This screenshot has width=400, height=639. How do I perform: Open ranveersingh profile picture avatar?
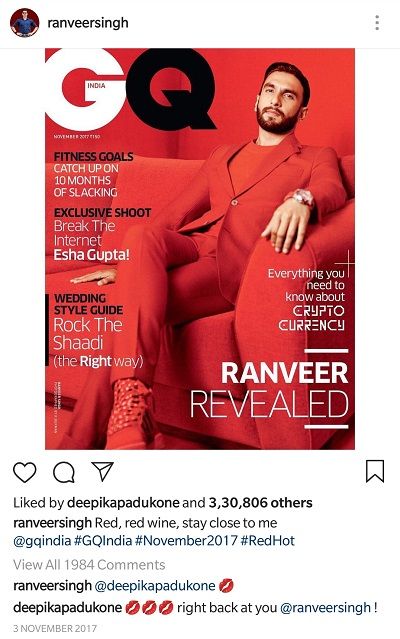(x=24, y=22)
